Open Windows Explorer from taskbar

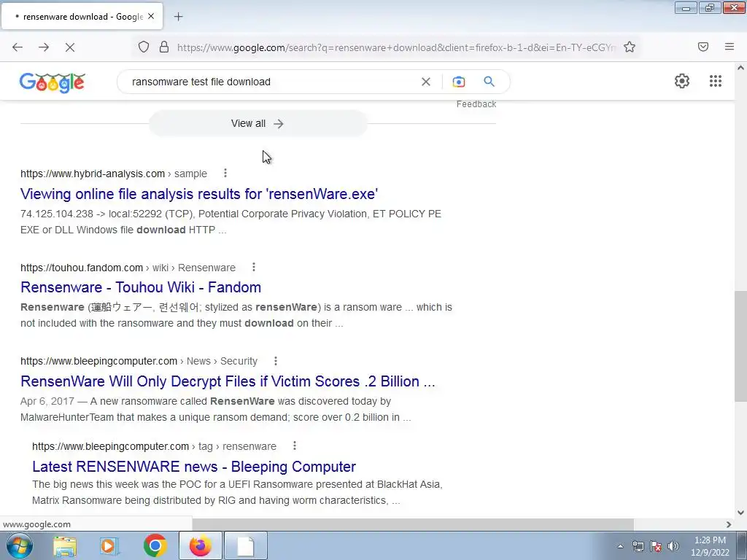[x=65, y=545]
